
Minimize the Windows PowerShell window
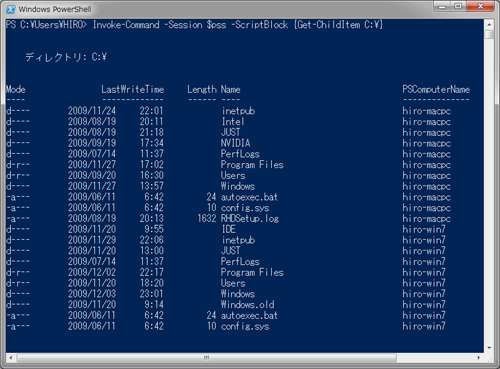tap(442, 6)
